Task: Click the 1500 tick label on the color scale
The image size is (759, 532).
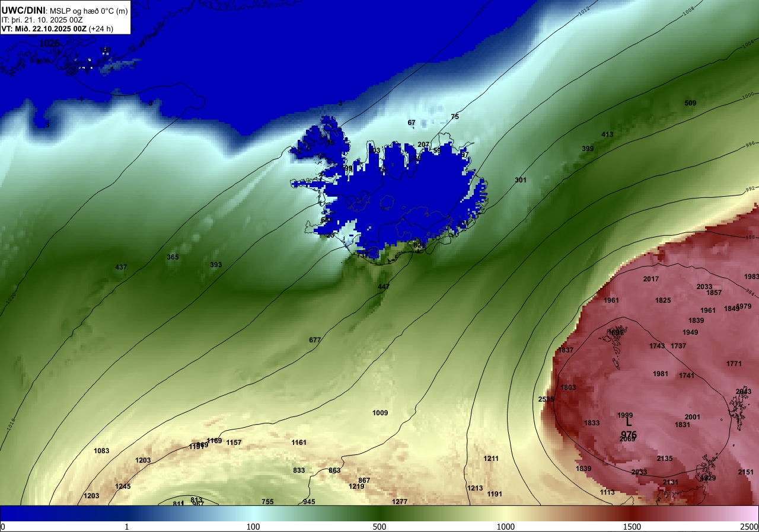Action: (x=632, y=527)
